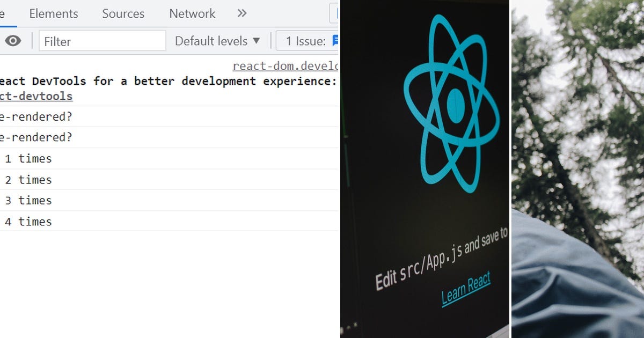Follow the react-dom.develo source link
Viewport: 644px width, 338px height.
pos(285,65)
